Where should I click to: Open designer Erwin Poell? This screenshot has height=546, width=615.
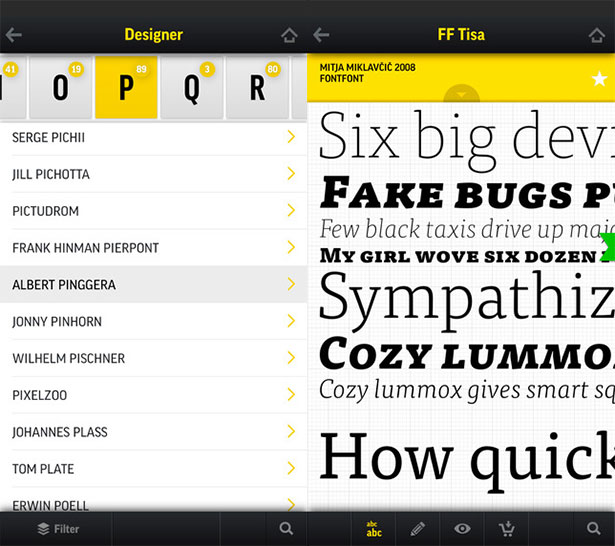point(153,500)
